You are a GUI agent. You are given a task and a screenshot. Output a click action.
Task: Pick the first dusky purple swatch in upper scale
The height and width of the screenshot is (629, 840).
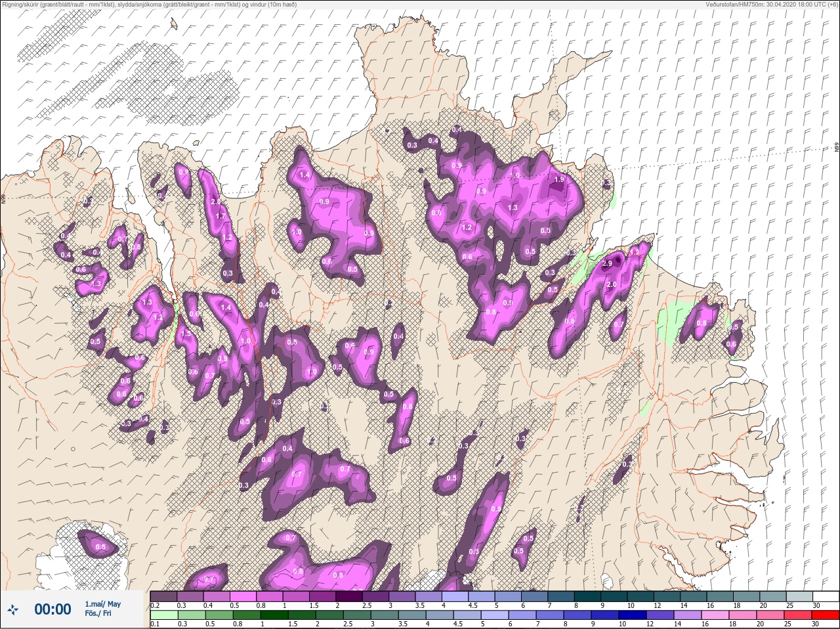[164, 596]
